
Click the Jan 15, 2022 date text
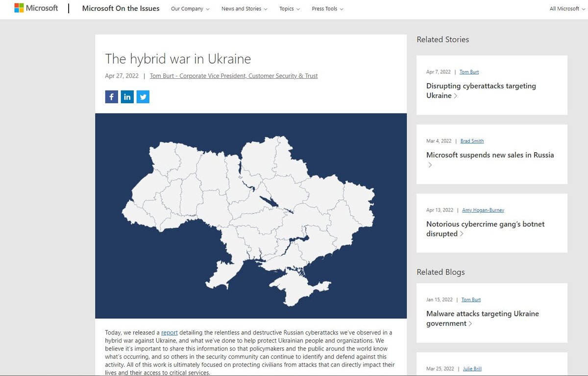(x=440, y=300)
